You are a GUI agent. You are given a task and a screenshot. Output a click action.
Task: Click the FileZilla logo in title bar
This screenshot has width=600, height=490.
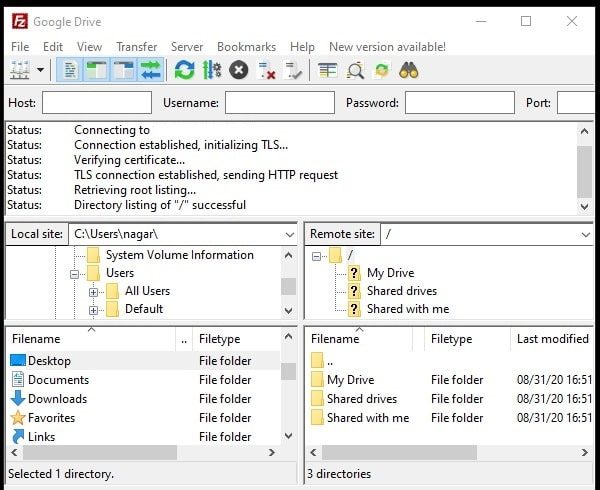tap(20, 21)
